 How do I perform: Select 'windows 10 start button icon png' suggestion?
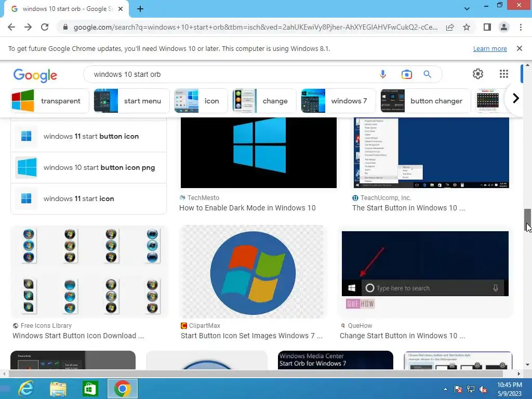pos(88,168)
